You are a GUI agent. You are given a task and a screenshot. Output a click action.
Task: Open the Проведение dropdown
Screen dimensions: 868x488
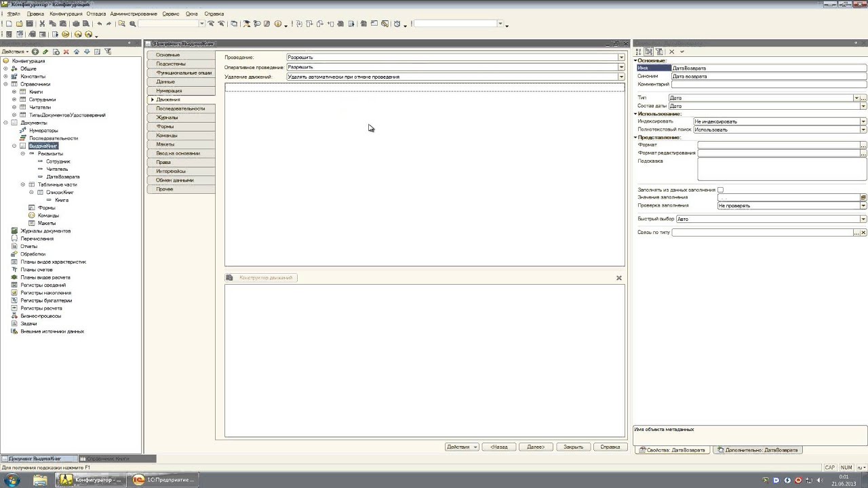[621, 58]
